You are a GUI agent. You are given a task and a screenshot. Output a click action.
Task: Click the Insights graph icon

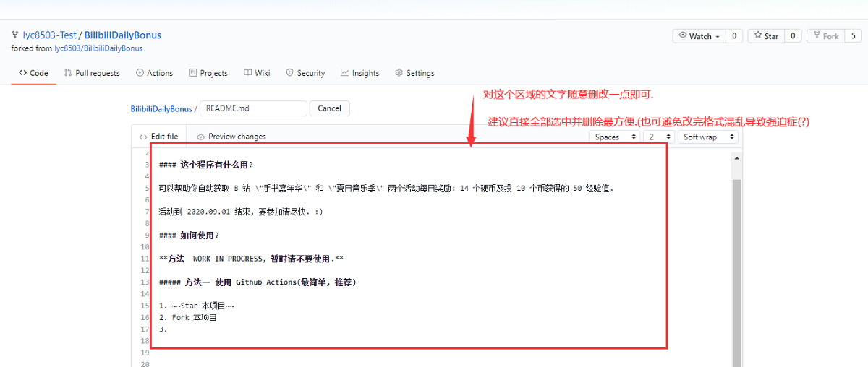[345, 73]
